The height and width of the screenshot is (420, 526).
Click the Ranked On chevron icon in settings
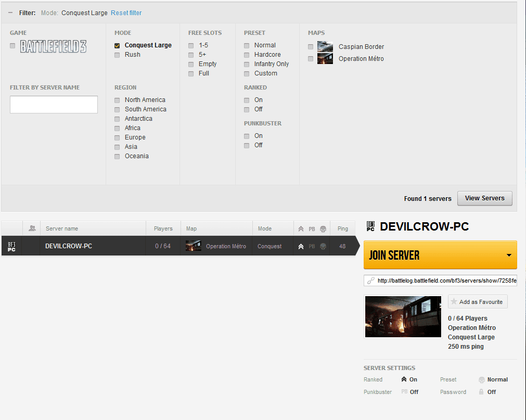404,379
